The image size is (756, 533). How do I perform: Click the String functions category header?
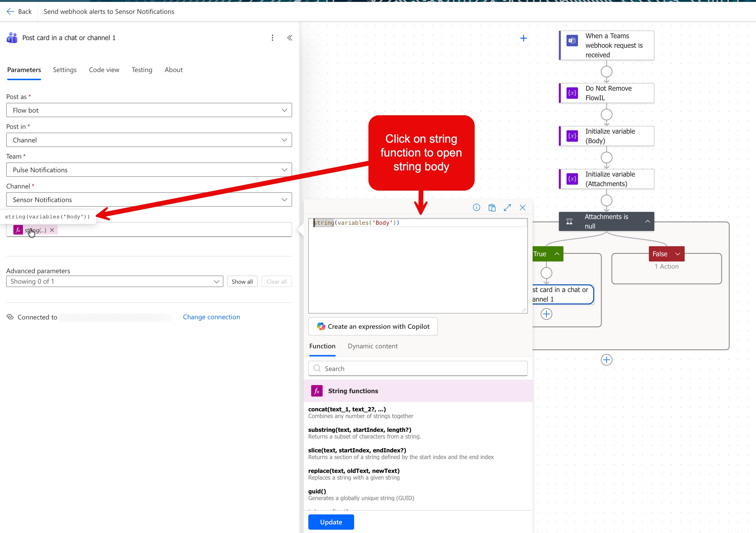click(x=418, y=391)
